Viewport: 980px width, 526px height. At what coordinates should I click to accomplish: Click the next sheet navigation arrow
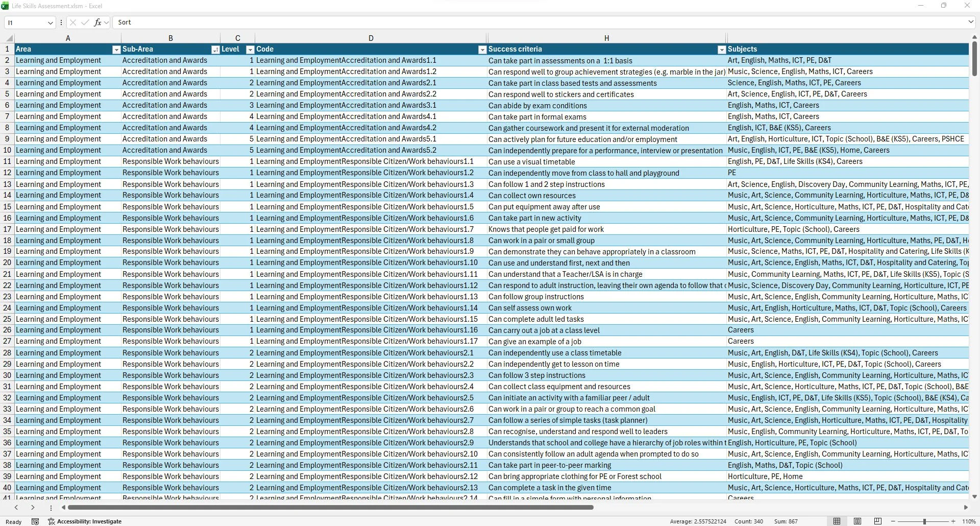point(33,508)
